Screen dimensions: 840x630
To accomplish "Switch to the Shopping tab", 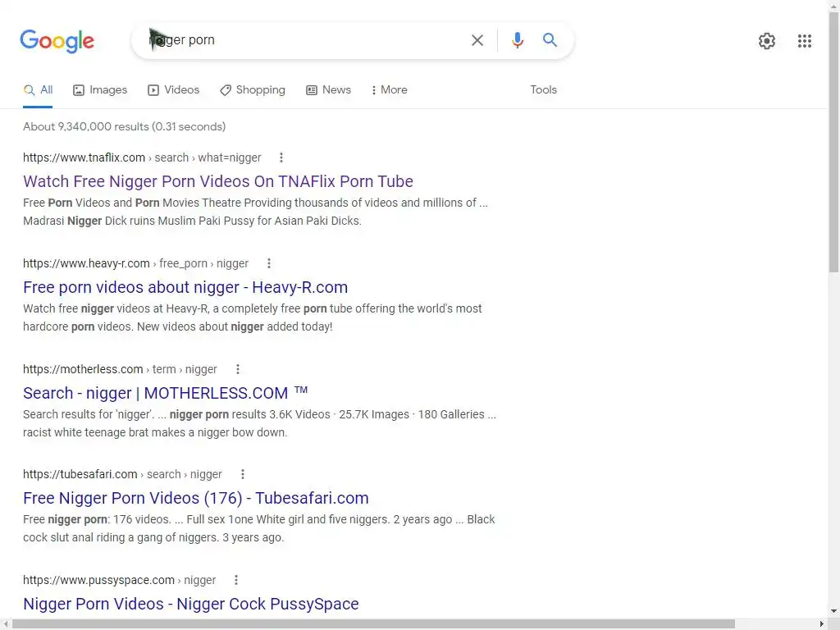I will [x=253, y=90].
